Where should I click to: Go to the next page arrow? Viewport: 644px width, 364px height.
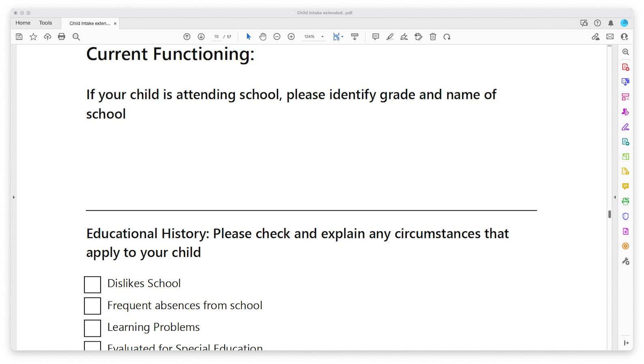click(201, 37)
